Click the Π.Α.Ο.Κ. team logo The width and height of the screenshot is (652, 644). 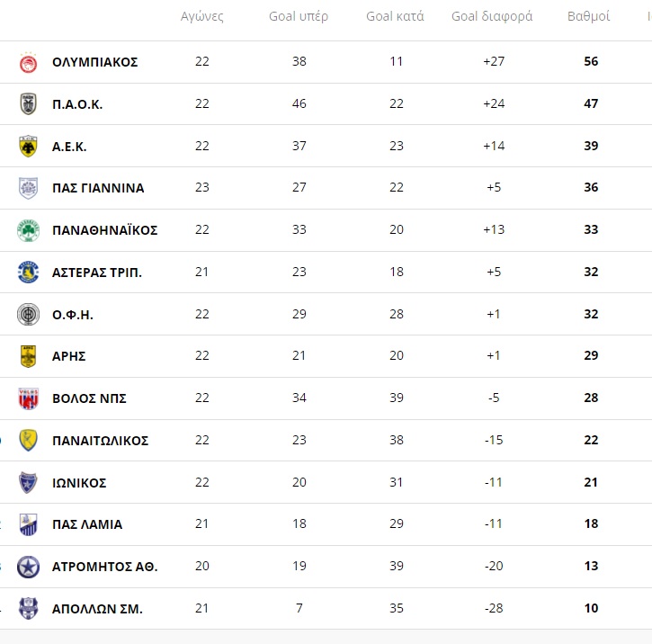click(28, 104)
